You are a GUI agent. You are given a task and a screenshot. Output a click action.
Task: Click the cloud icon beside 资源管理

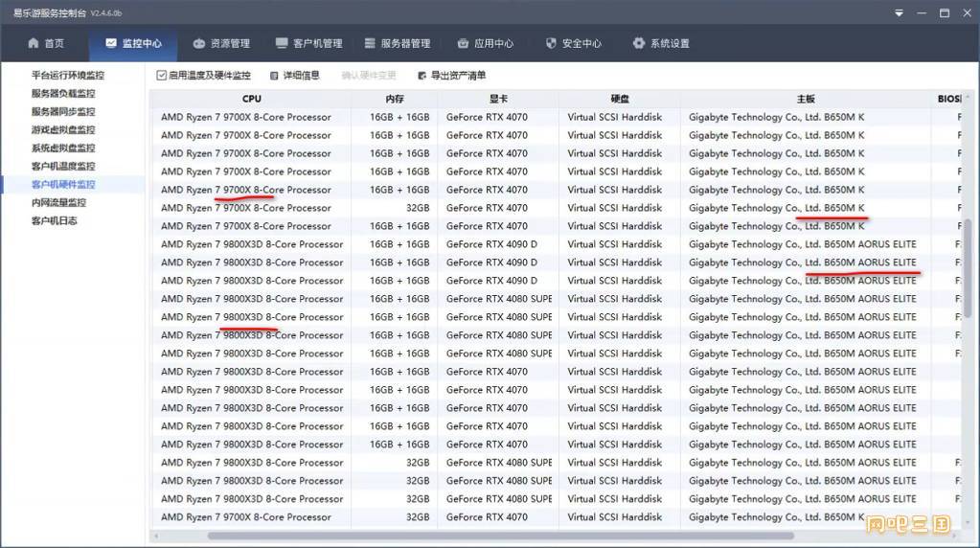tap(198, 43)
